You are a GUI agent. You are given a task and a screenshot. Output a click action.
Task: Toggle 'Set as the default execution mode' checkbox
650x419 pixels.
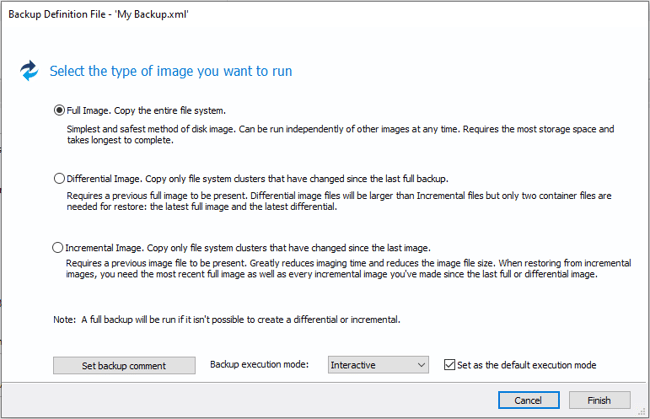pyautogui.click(x=449, y=365)
